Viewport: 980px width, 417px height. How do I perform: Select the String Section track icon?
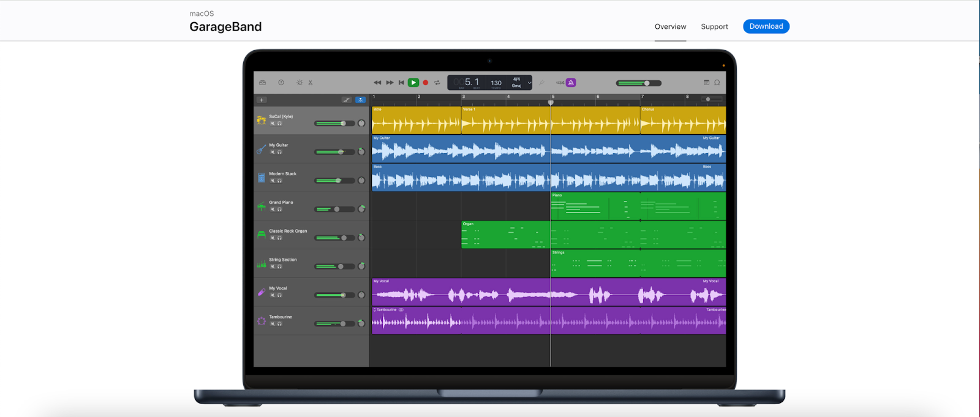pos(262,263)
